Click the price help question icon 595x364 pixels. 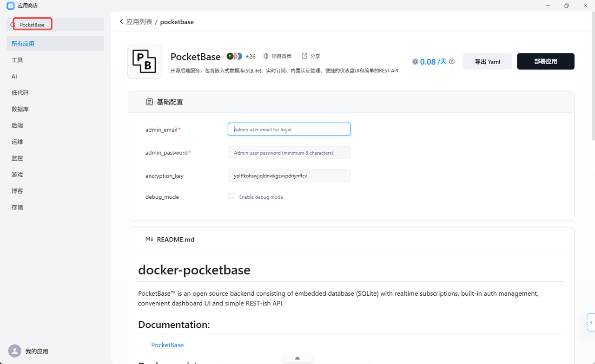452,61
